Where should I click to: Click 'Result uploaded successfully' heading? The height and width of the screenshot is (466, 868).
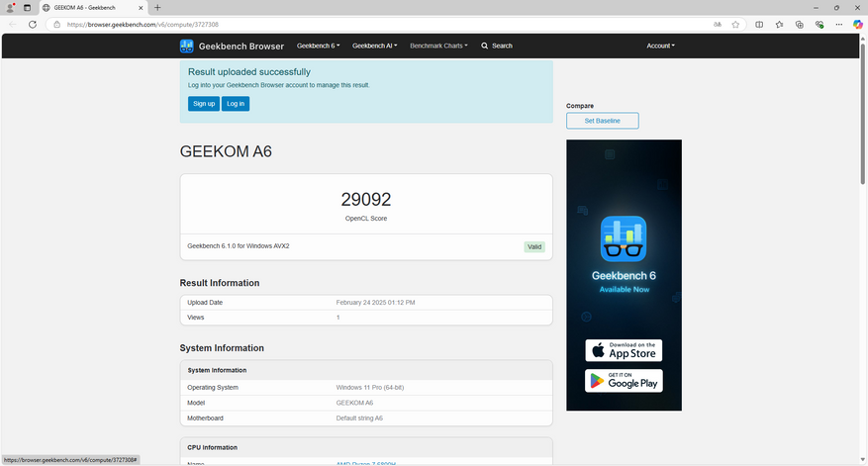[249, 72]
